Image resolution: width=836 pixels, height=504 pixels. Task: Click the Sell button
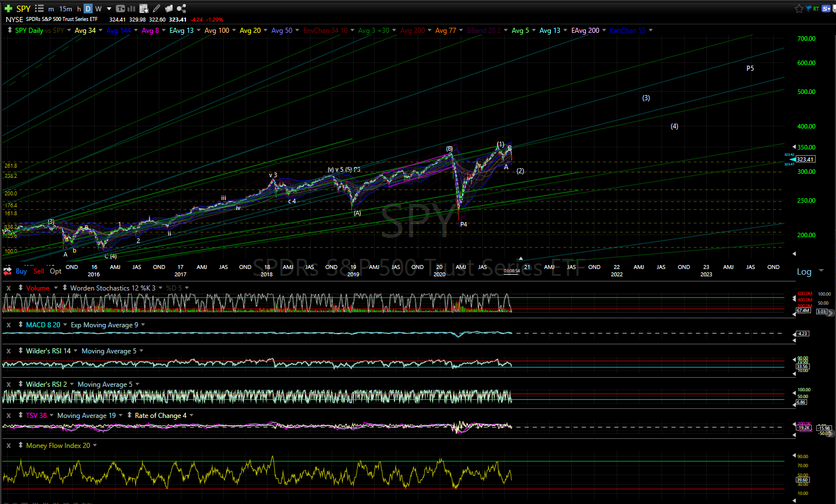click(39, 271)
